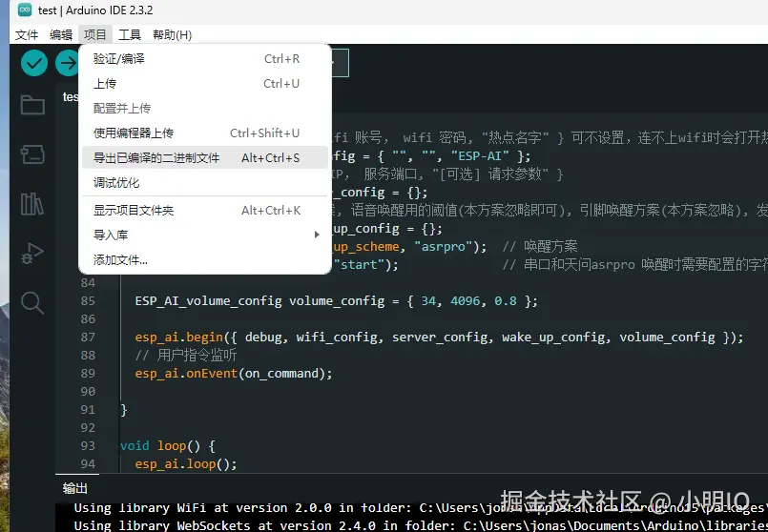Click the esp_ai.loop(); code line
Viewport: 768px width, 532px height.
186,464
